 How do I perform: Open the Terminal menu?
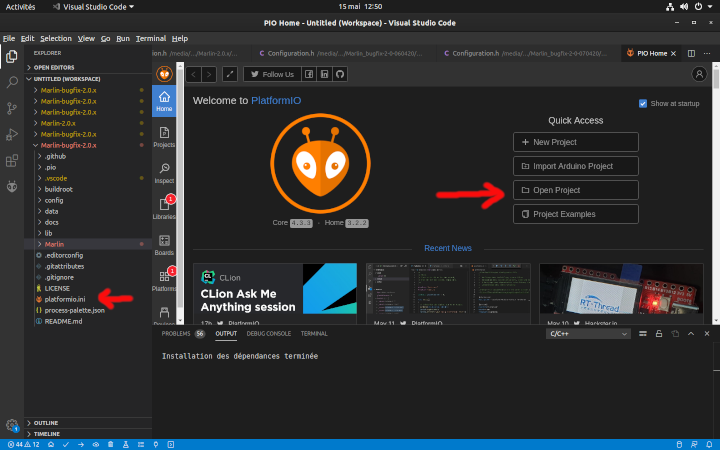point(151,39)
